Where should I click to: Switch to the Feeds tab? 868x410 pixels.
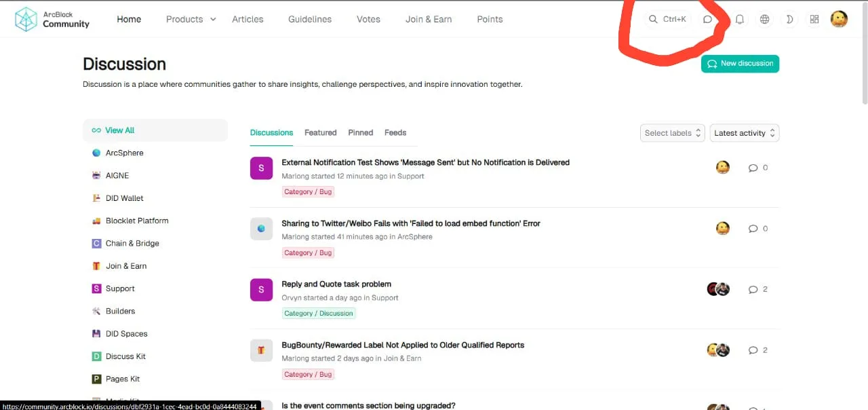click(x=395, y=133)
